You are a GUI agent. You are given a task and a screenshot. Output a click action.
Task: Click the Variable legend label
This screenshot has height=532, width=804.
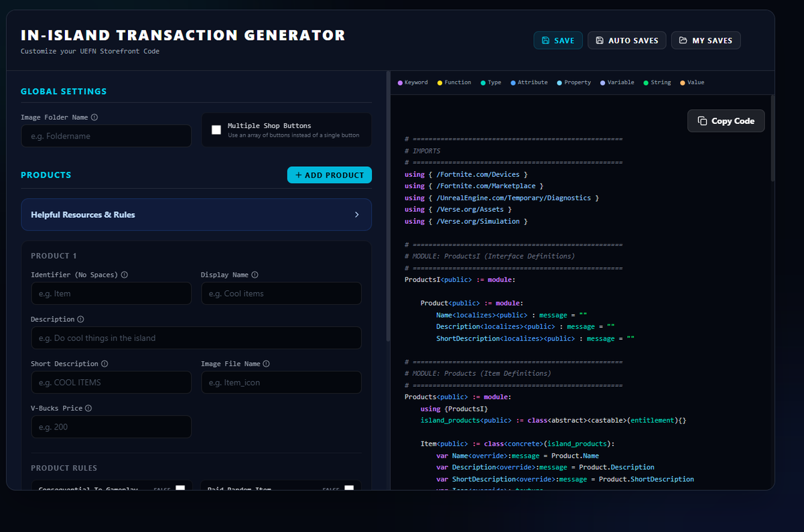(621, 82)
